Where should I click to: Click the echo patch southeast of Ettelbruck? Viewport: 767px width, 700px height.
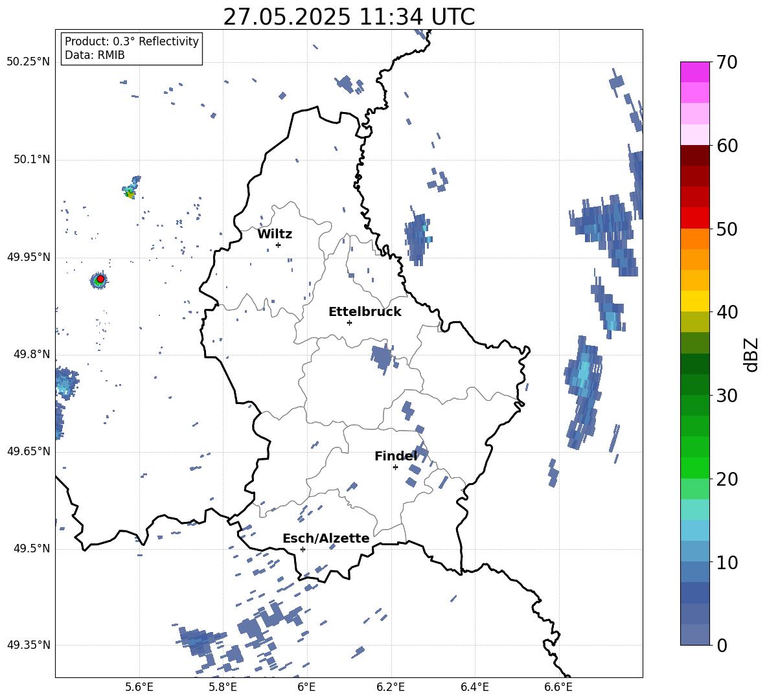point(382,358)
